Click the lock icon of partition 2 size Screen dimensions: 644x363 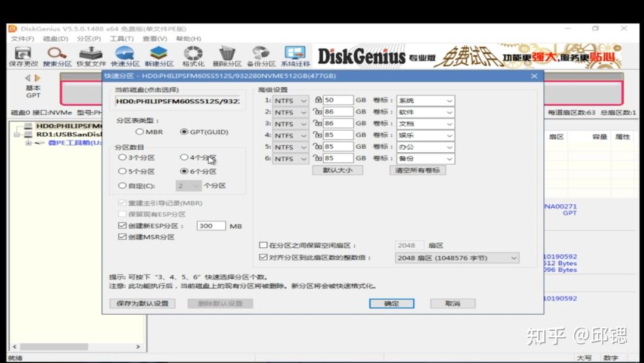(x=317, y=112)
